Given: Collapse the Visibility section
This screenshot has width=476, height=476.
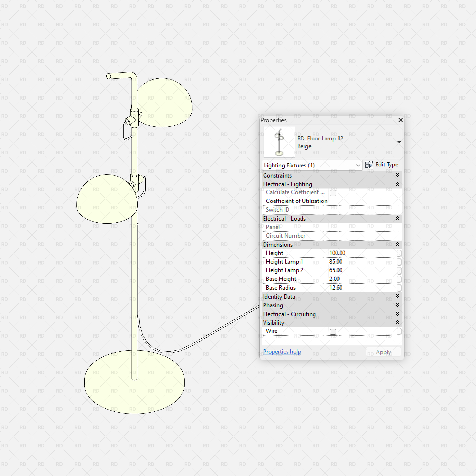Looking at the screenshot, I should pos(397,322).
